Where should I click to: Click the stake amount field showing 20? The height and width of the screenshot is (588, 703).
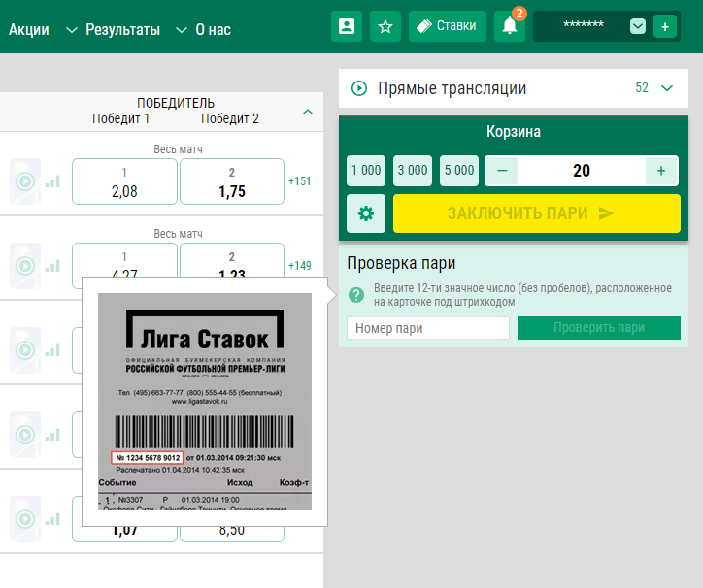582,171
